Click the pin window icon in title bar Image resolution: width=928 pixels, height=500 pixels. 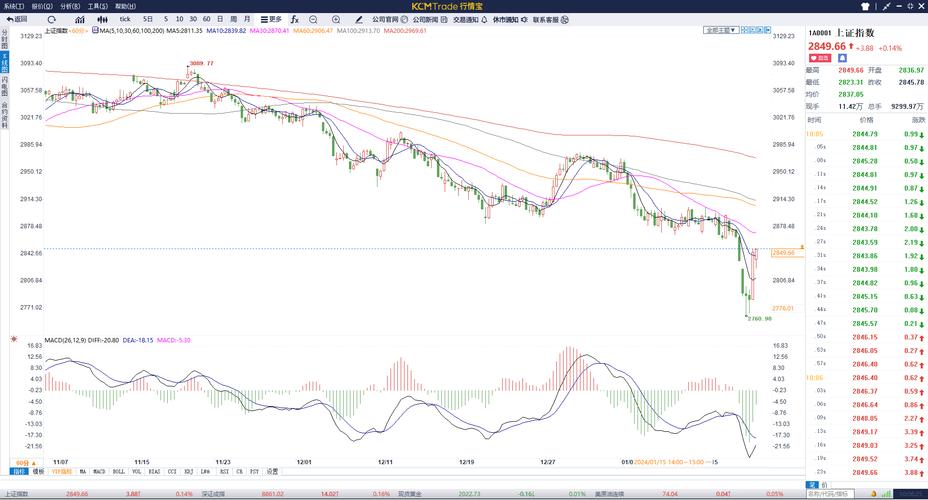[886, 6]
